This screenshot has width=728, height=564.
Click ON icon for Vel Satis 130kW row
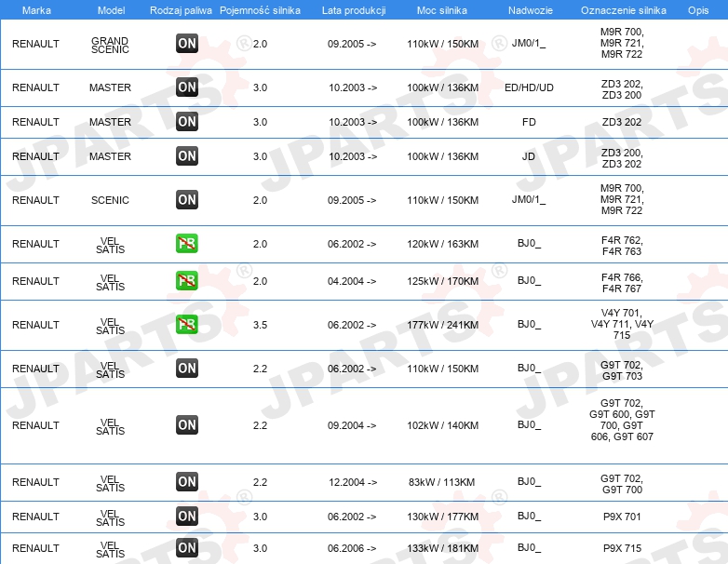(x=187, y=516)
